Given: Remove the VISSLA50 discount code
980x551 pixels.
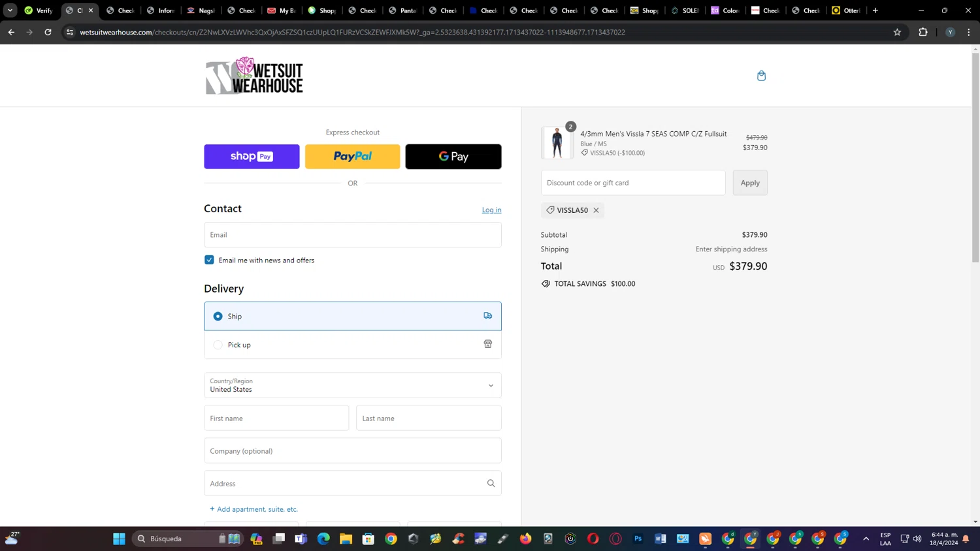Looking at the screenshot, I should (x=596, y=210).
